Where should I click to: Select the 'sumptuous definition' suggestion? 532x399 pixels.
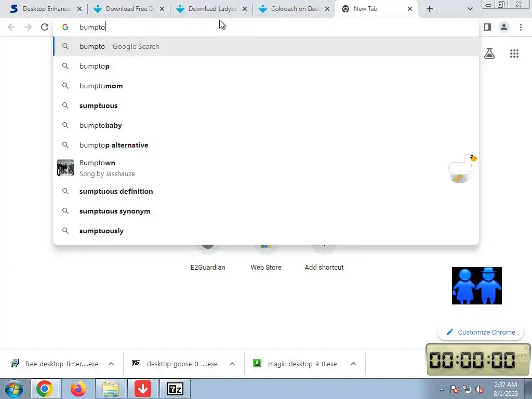tap(266, 191)
